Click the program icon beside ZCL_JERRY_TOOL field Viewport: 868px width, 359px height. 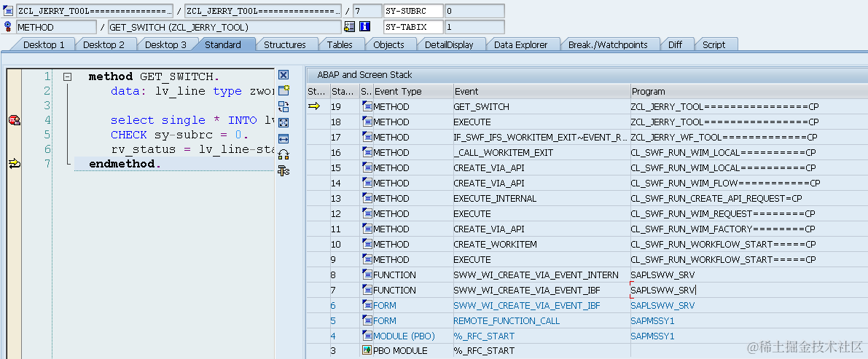(8, 10)
